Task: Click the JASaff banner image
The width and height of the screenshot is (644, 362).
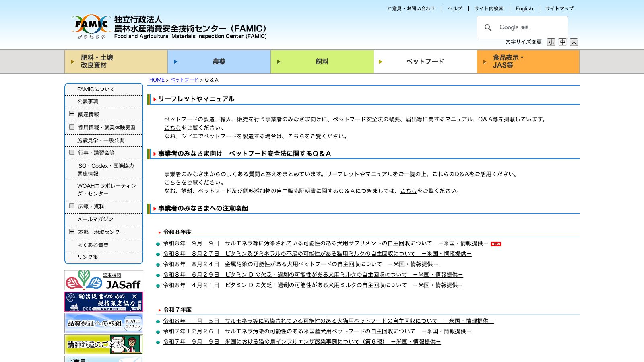Action: click(104, 280)
